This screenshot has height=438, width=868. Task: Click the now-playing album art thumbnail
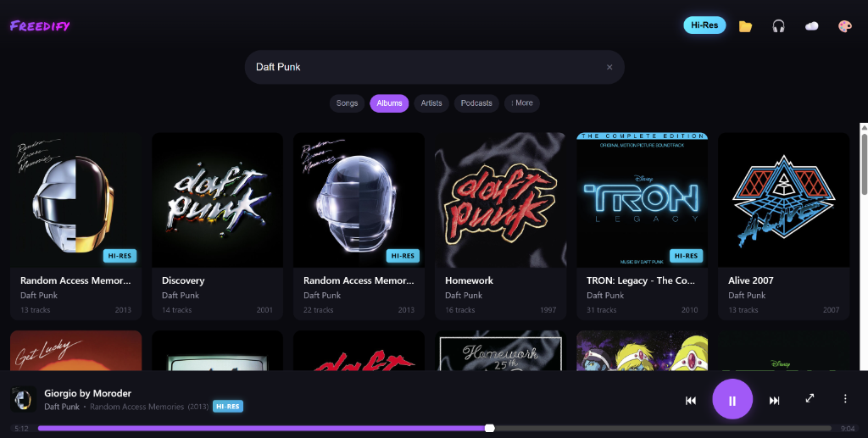tap(23, 399)
